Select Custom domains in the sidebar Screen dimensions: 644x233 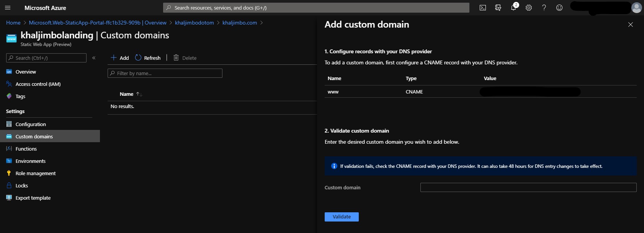[x=50, y=136]
